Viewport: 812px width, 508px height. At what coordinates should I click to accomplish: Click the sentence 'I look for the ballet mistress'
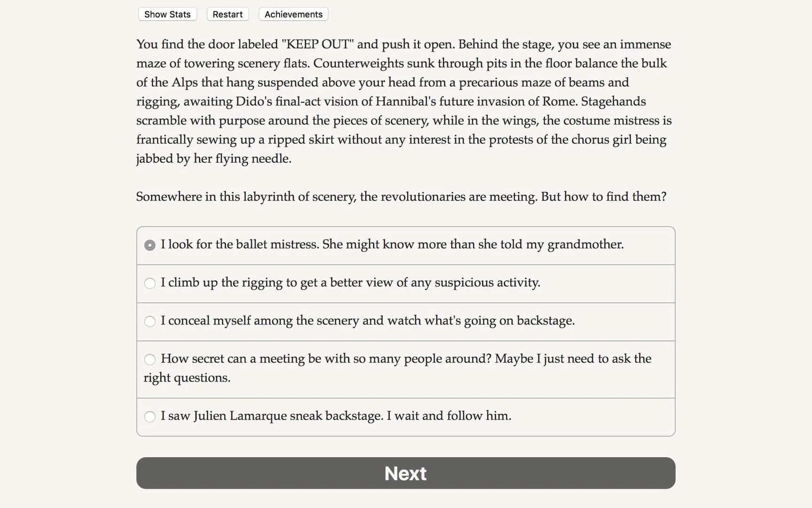tap(240, 244)
